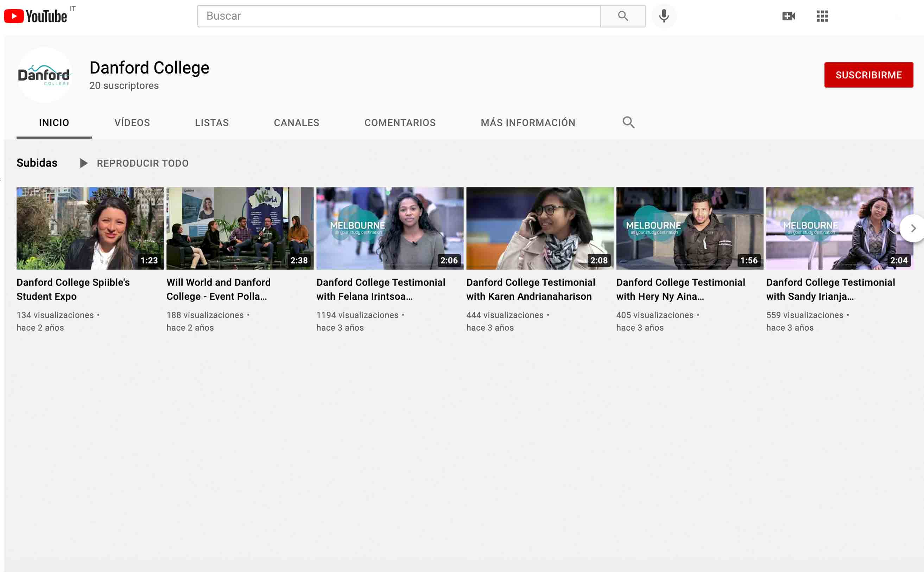Click the '20 suscriptores' subscriber count

pos(124,86)
